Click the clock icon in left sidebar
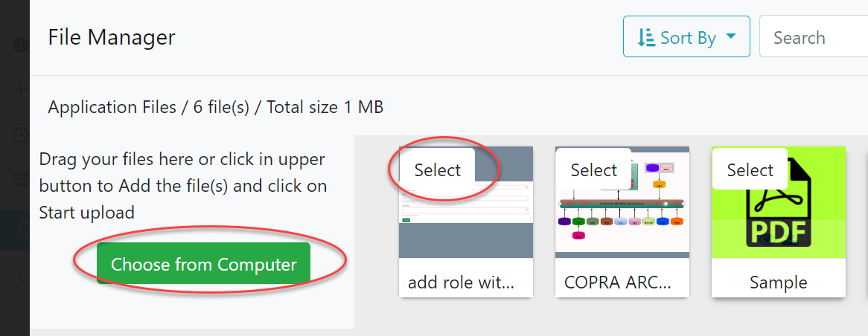Viewport: 868px width, 336px height. [19, 135]
